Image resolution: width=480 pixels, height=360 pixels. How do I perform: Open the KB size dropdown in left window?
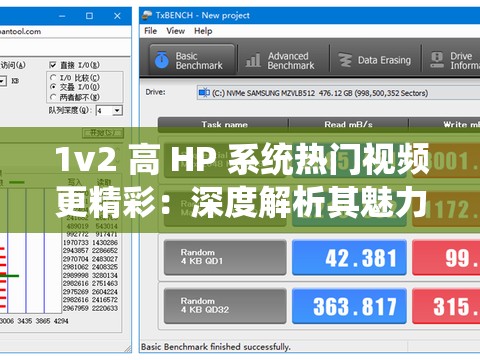tap(3, 81)
